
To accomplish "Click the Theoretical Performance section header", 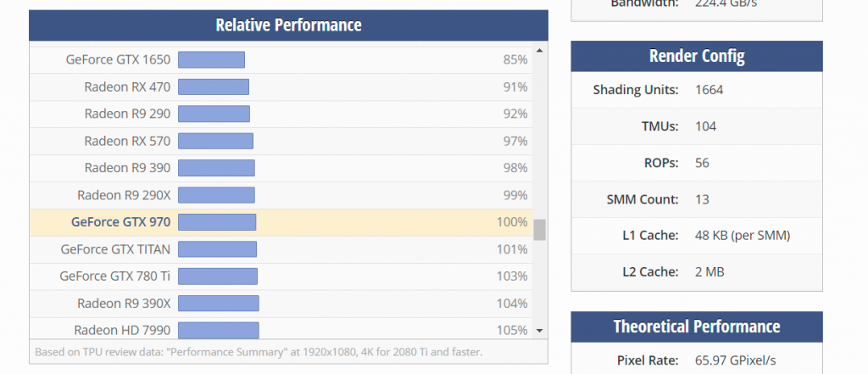I will (x=696, y=327).
